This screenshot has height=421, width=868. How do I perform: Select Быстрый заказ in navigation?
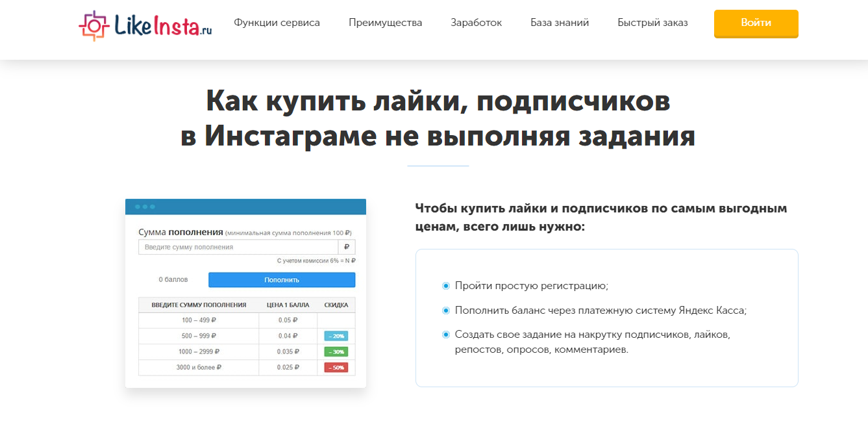click(653, 23)
